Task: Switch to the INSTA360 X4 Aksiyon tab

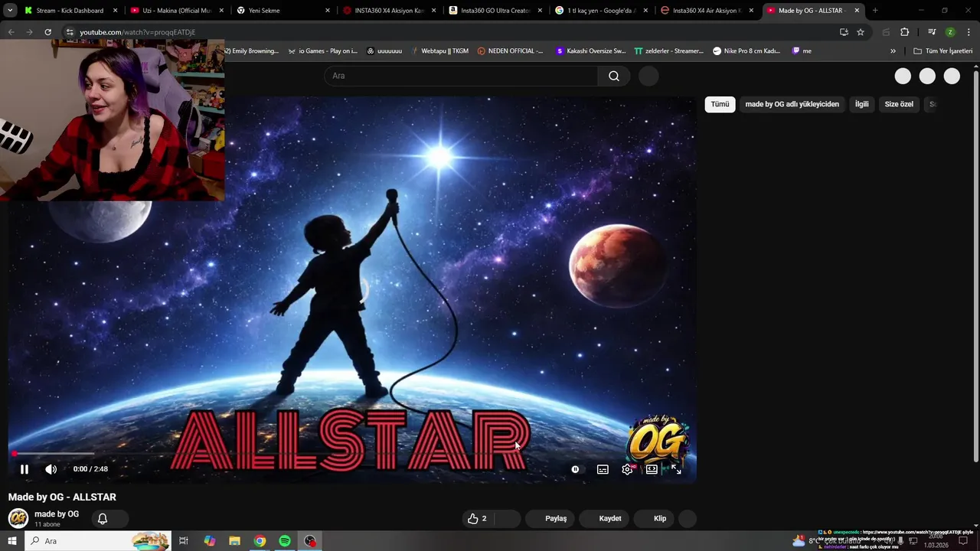Action: 389,11
